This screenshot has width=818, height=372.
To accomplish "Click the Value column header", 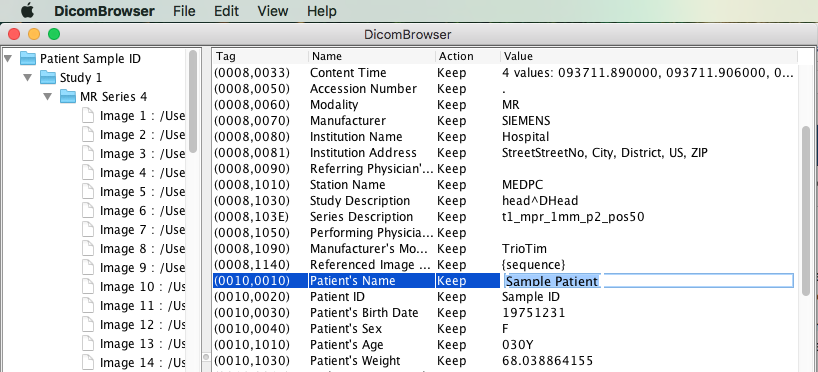I will pos(649,56).
